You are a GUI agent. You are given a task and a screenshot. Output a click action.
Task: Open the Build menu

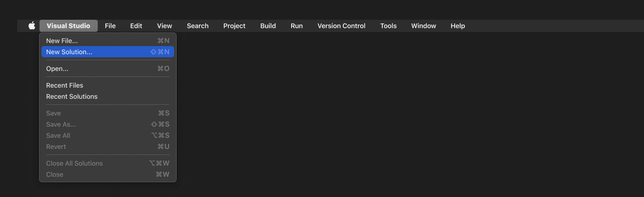click(268, 26)
